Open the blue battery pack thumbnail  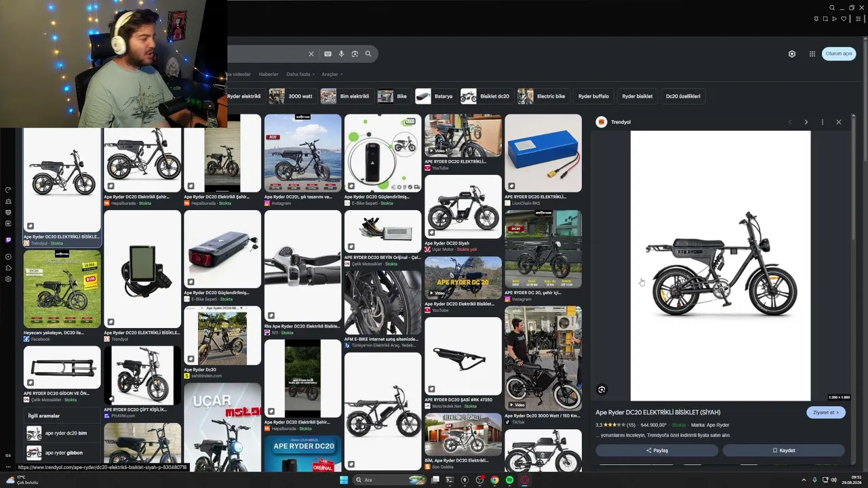(543, 153)
